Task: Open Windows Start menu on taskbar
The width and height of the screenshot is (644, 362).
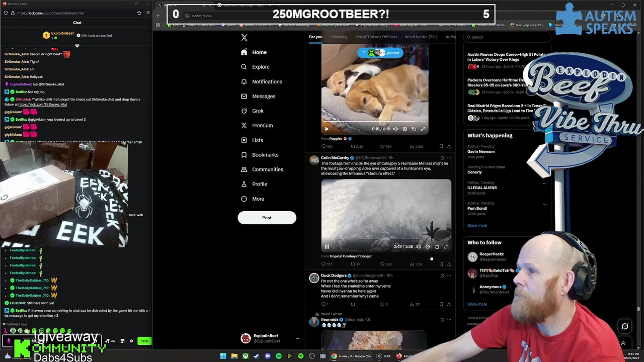Action: pyautogui.click(x=223, y=356)
